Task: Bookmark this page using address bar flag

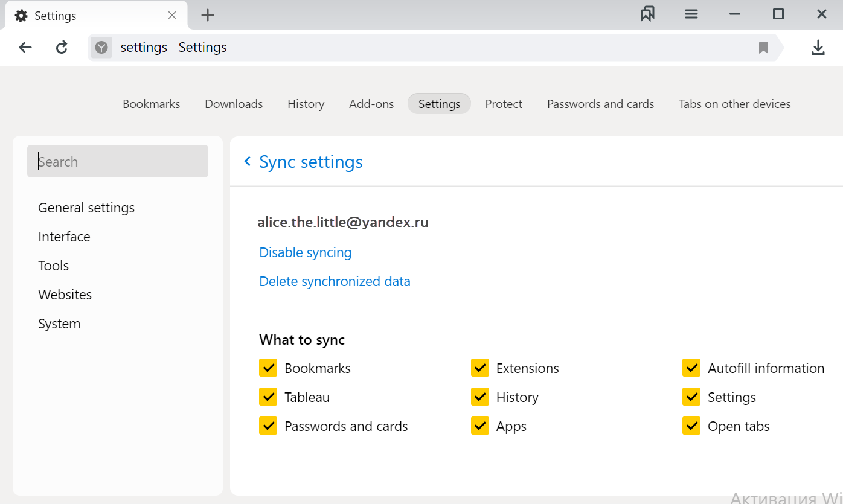Action: pos(763,48)
